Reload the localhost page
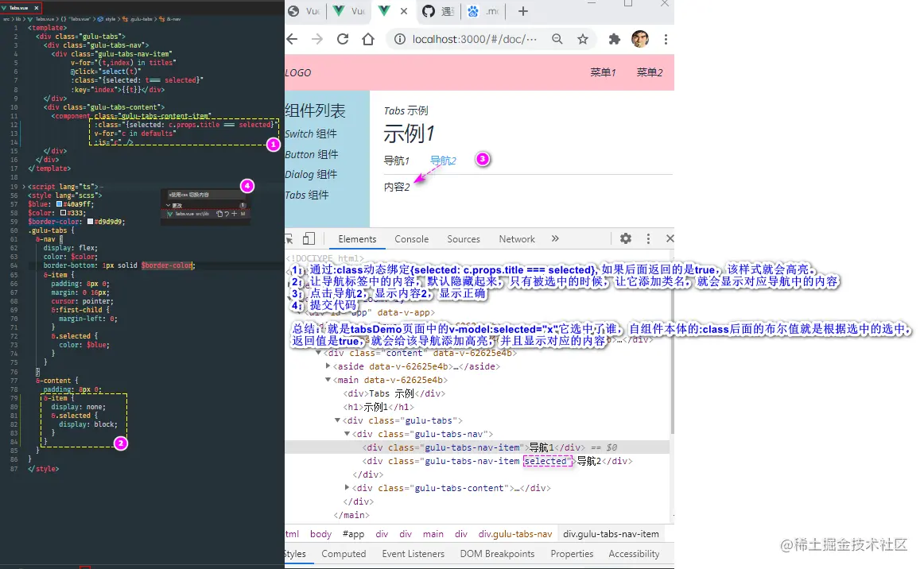This screenshot has width=924, height=569. coord(343,40)
